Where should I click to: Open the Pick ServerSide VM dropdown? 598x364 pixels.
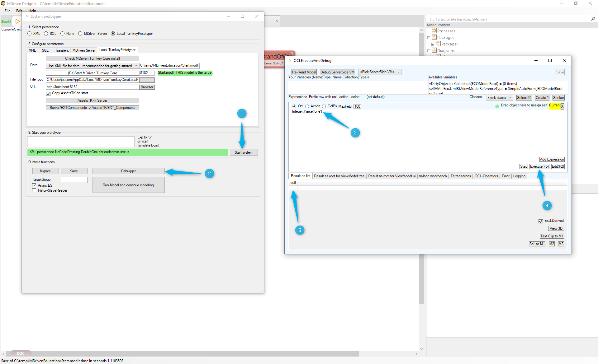379,72
